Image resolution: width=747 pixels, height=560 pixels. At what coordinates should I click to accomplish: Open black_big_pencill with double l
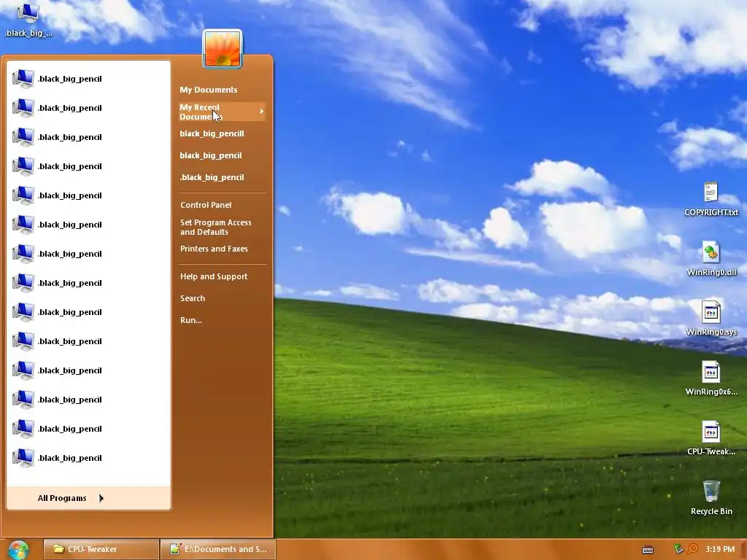coord(212,133)
